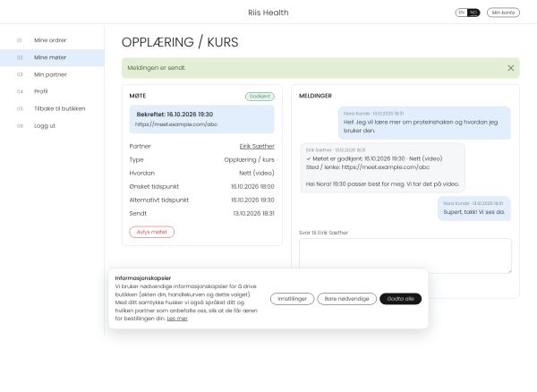Focus the reply message text area
Image resolution: width=537 pixels, height=392 pixels.
(x=405, y=256)
